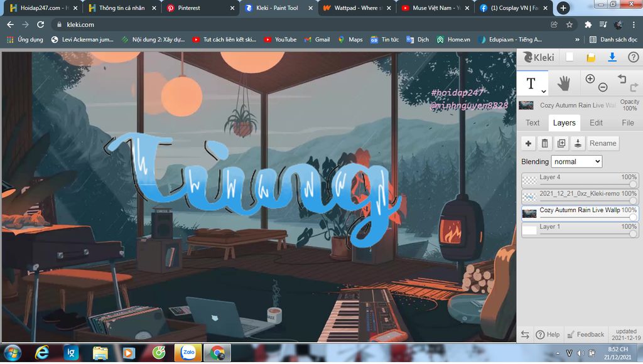Open the Windows Start menu
643x364 pixels.
click(12, 353)
